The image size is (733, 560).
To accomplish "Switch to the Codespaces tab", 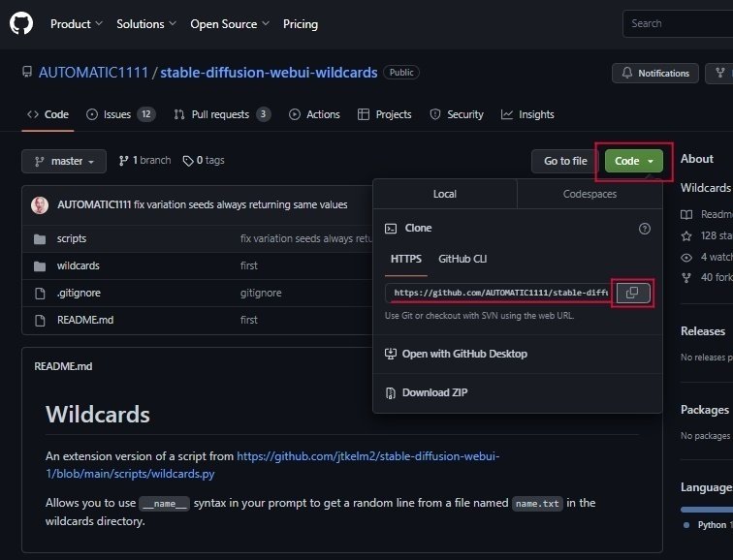I will tap(590, 194).
